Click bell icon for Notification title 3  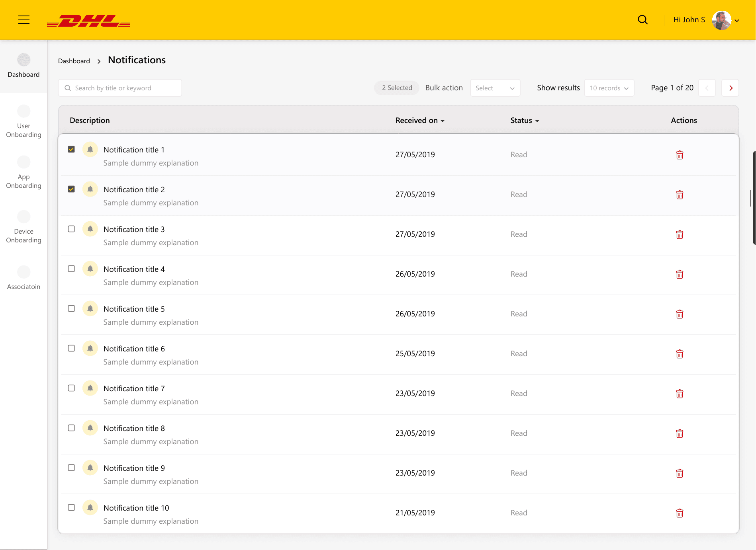click(x=90, y=229)
